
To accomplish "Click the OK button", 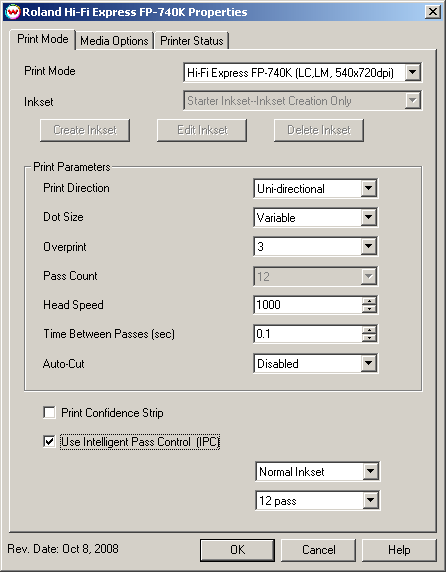I will [237, 550].
